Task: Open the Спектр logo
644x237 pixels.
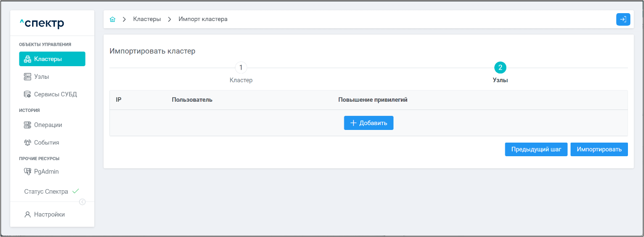Action: 42,23
